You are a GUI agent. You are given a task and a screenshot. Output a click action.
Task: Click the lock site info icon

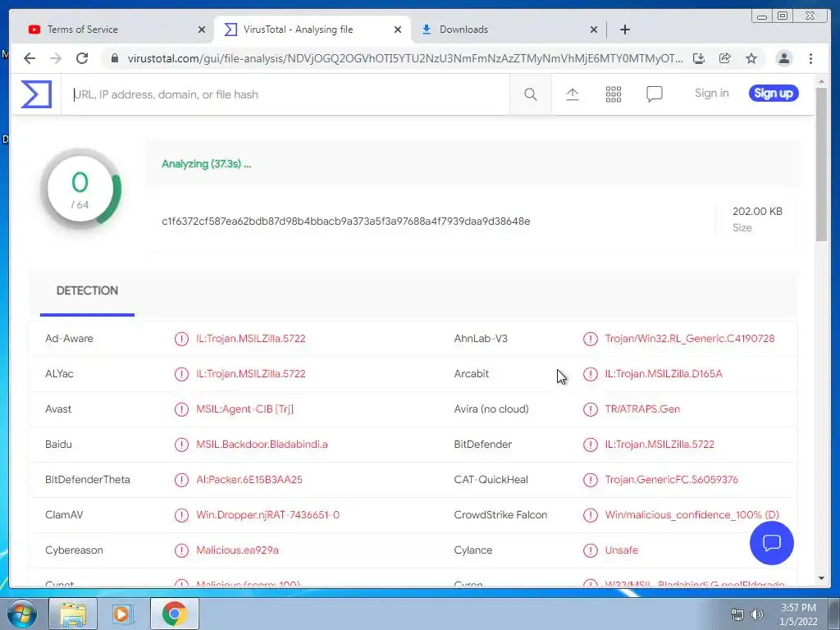114,58
